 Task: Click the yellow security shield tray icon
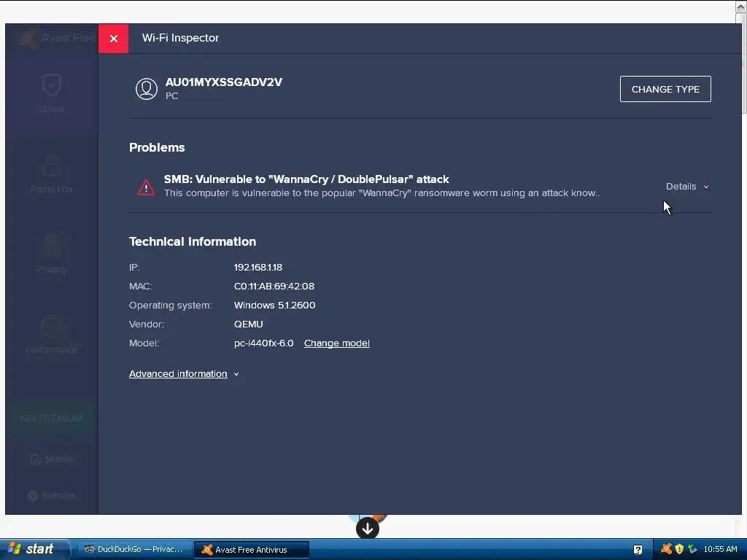679,549
